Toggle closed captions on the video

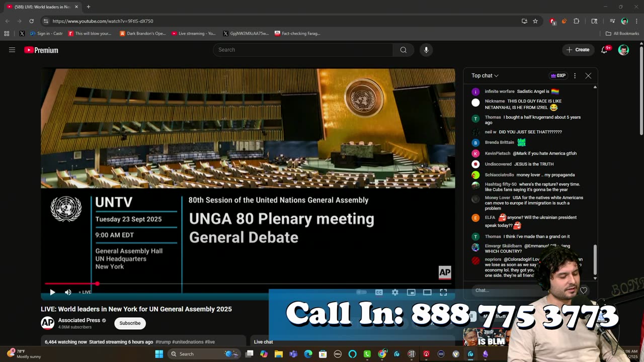point(379,292)
